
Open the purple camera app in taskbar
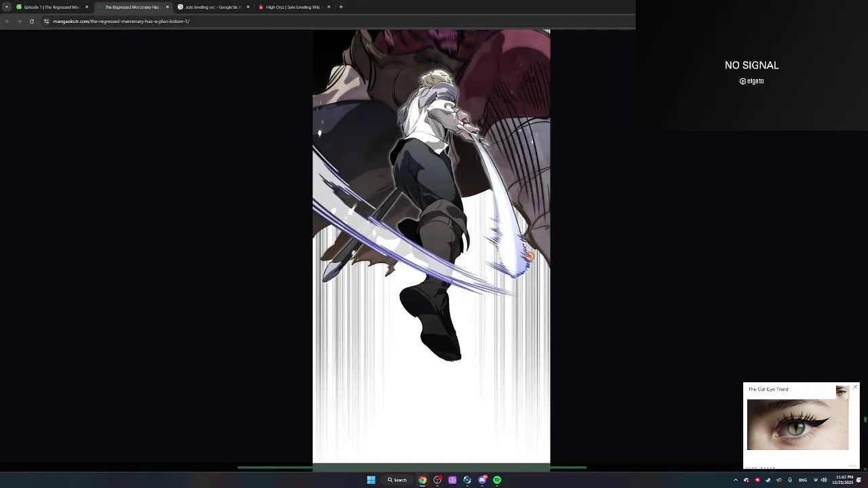[452, 480]
